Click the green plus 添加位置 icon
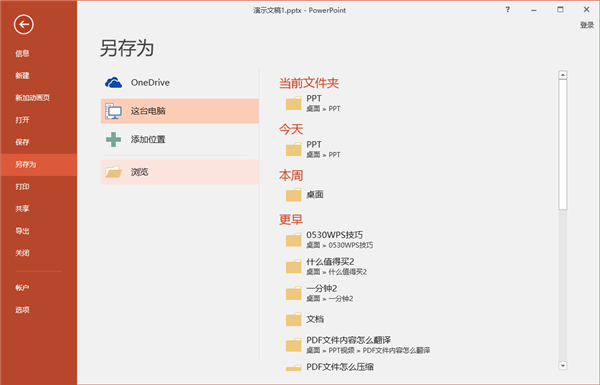This screenshot has height=385, width=600. coord(113,140)
